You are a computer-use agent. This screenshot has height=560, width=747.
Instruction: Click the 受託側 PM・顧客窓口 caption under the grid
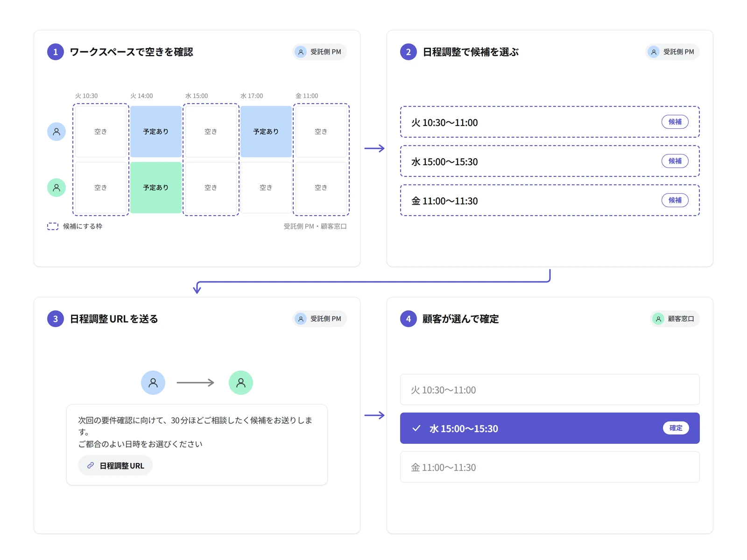pyautogui.click(x=315, y=226)
